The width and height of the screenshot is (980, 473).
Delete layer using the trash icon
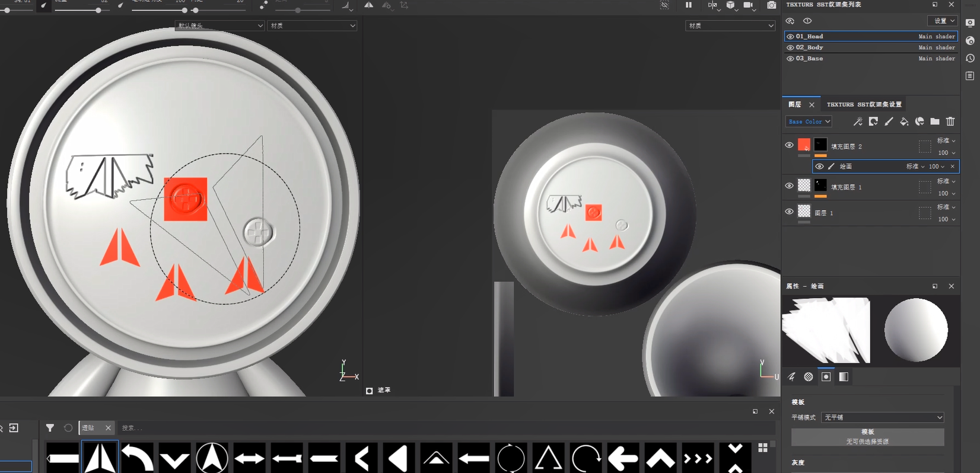coord(950,122)
